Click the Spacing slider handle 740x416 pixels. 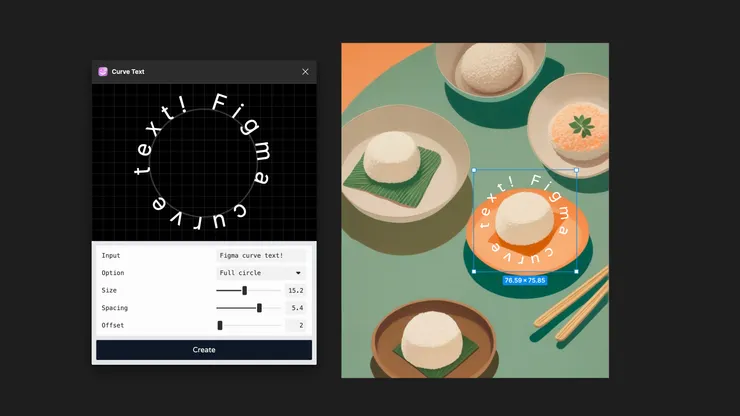(259, 308)
